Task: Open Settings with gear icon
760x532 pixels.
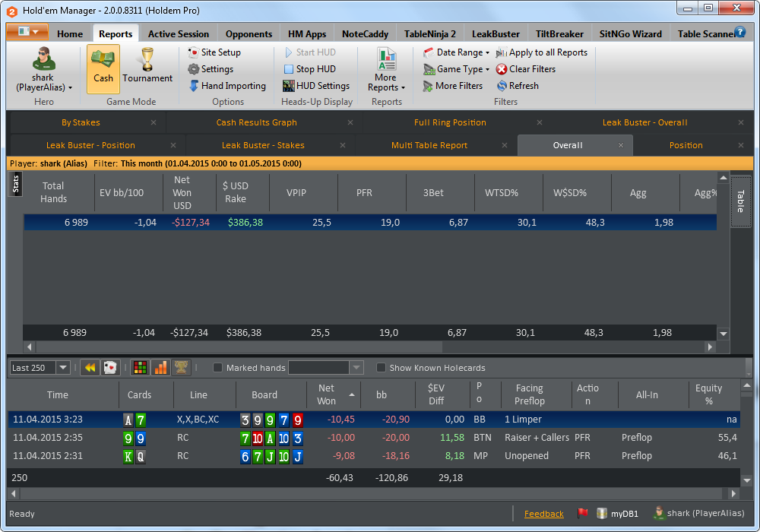Action: (211, 69)
